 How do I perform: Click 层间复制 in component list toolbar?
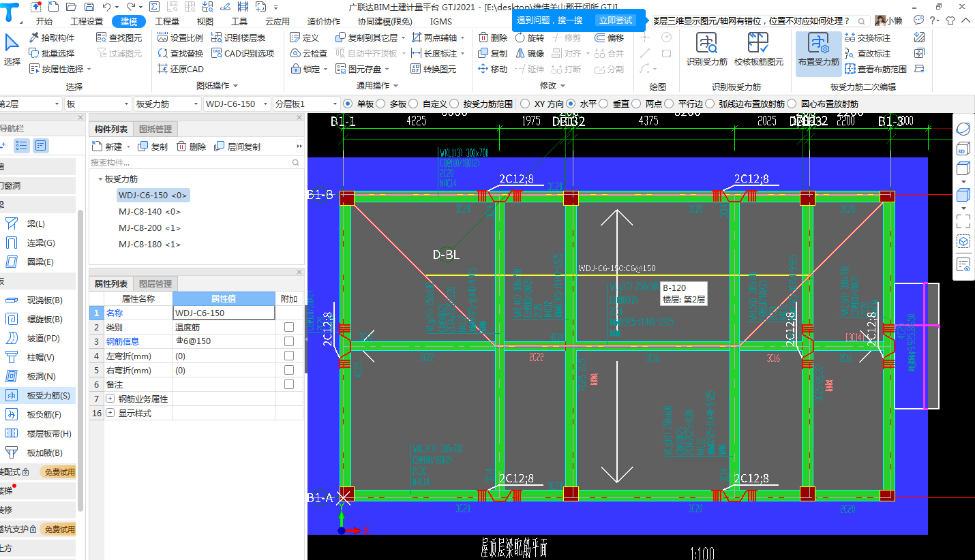237,146
